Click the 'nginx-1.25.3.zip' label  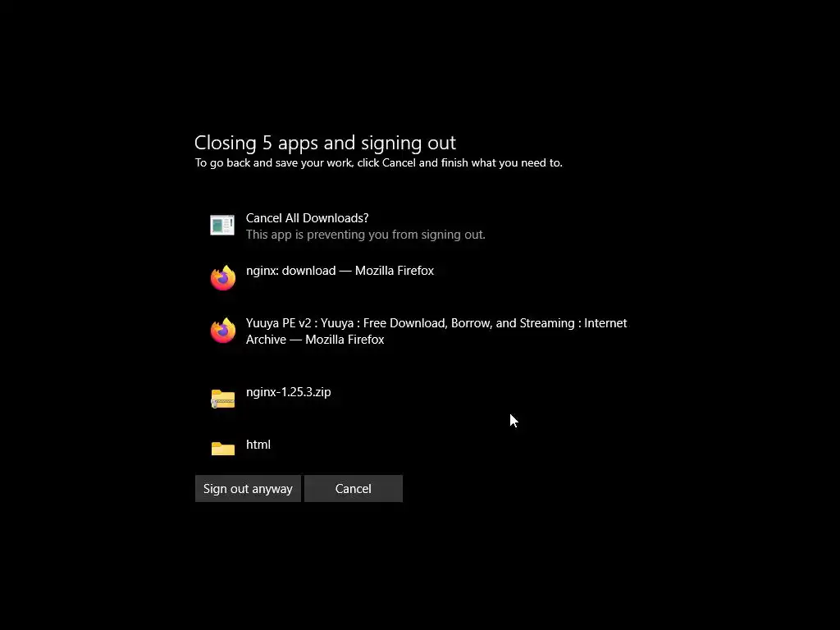288,392
